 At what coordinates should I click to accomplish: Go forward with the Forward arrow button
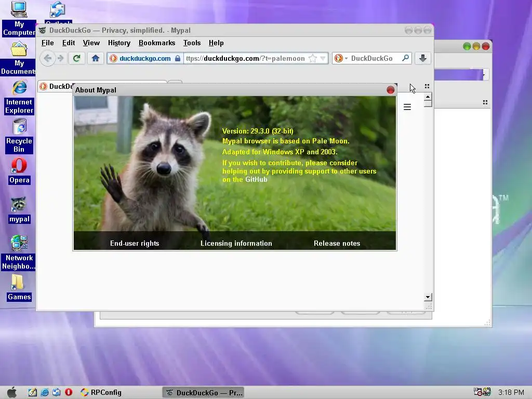point(61,58)
